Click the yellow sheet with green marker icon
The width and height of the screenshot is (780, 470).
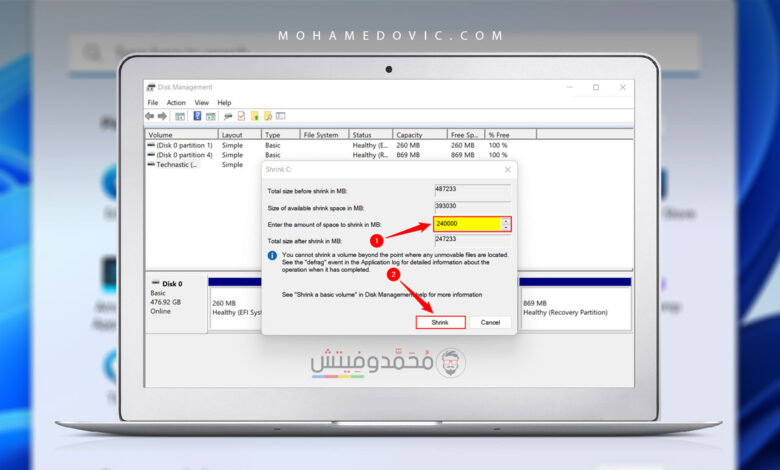[x=255, y=116]
